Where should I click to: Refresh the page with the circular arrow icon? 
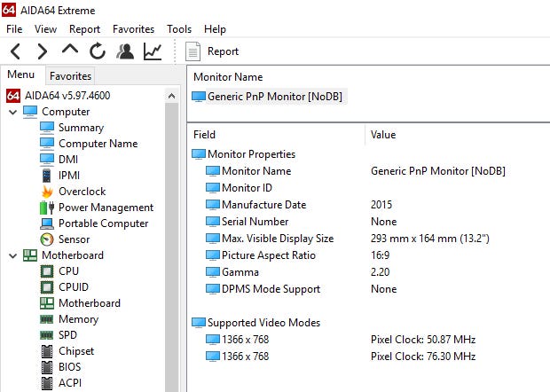coord(98,51)
